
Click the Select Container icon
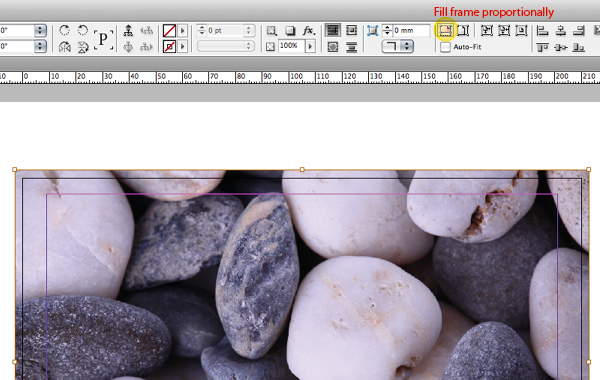[x=128, y=31]
